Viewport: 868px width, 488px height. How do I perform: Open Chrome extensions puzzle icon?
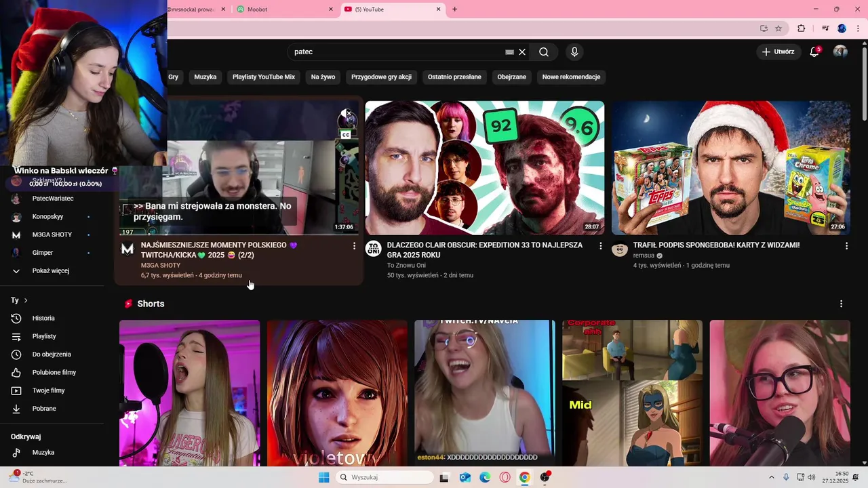tap(802, 28)
